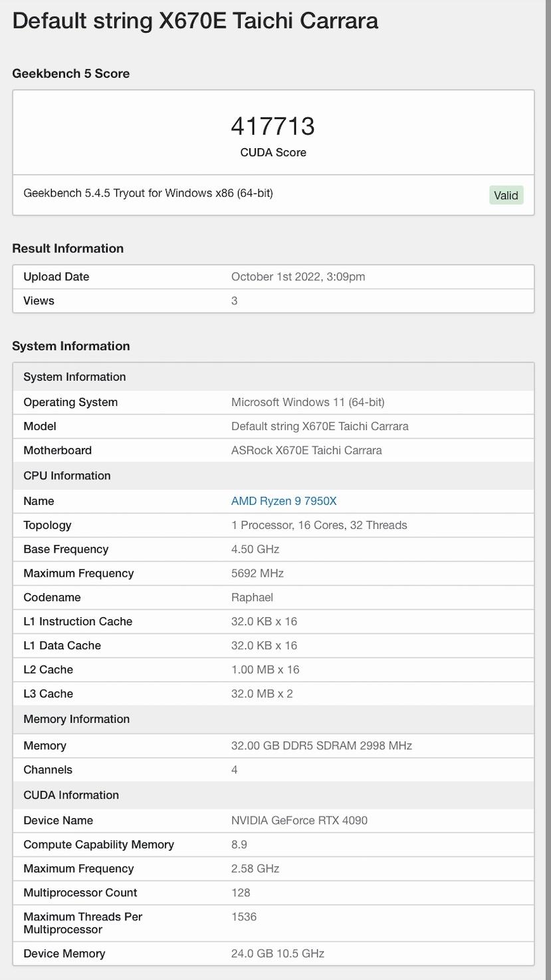Select the 32.00 GB DDR5 SDRAM memory value
Screen dimensions: 551x980
322,745
